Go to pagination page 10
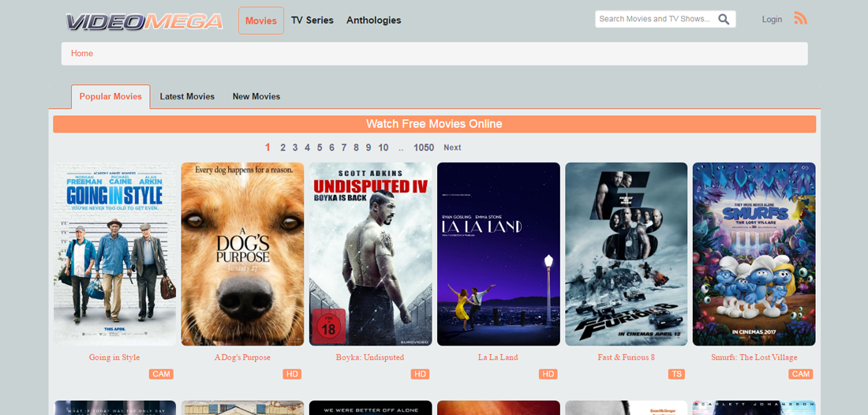The image size is (868, 415). pos(383,148)
